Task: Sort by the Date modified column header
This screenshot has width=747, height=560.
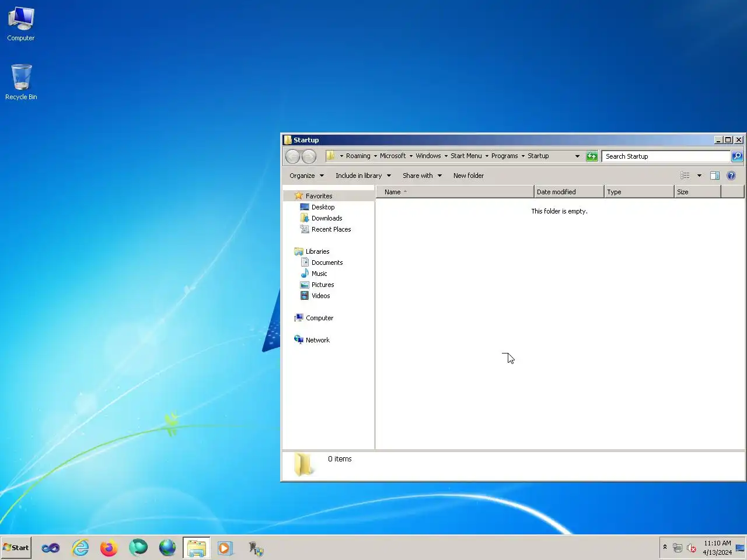Action: pyautogui.click(x=569, y=192)
